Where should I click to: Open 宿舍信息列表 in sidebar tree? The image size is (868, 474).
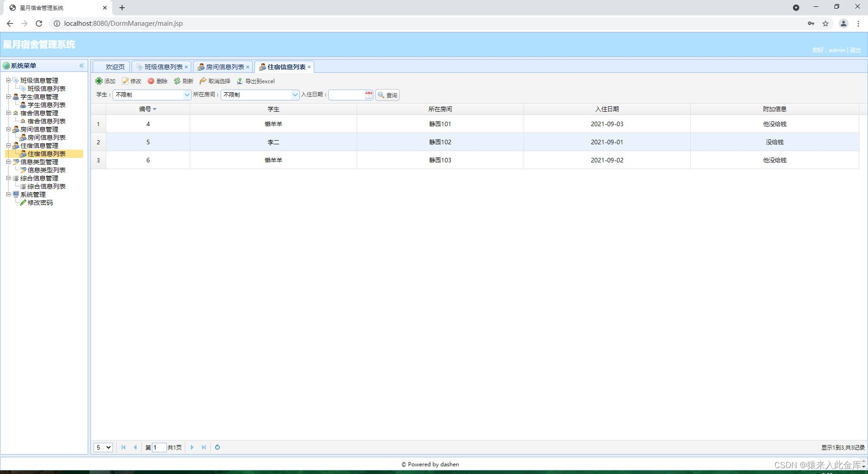coord(46,121)
